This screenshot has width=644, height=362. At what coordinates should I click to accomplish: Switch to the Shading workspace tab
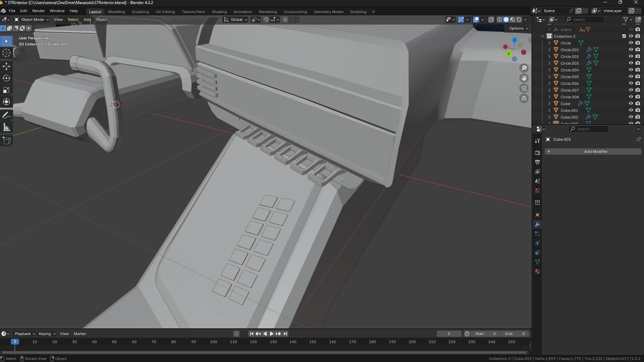click(x=219, y=12)
